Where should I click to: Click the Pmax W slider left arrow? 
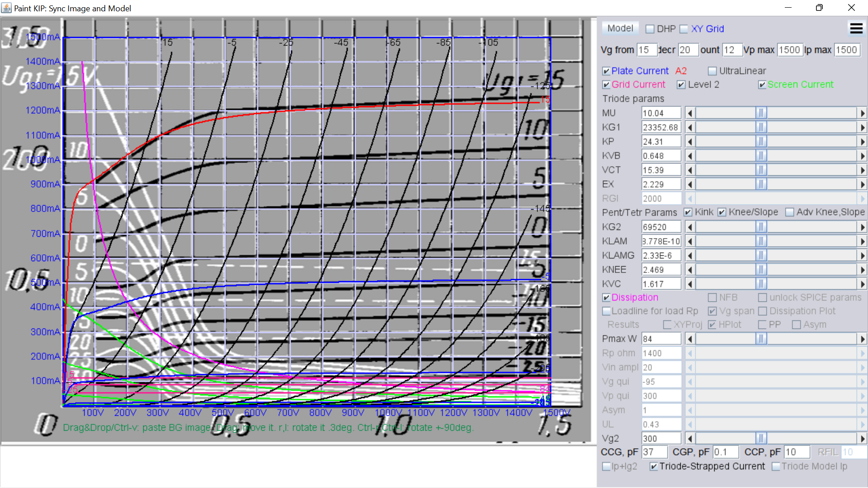pos(690,338)
